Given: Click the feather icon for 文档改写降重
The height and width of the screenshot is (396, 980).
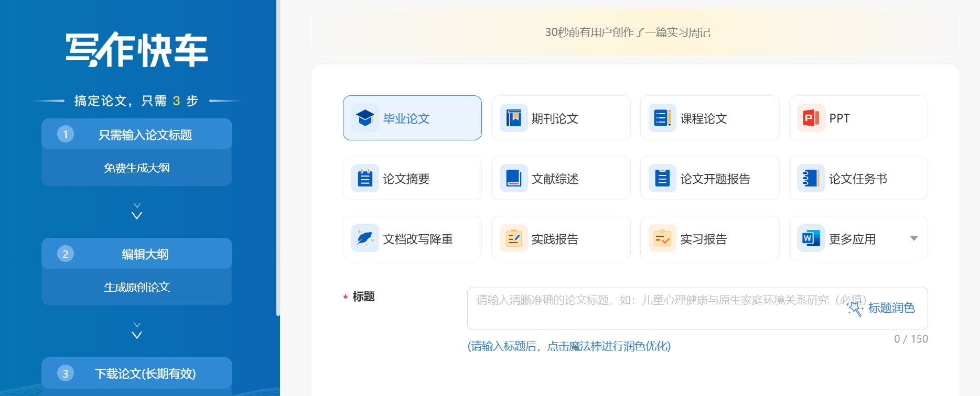Looking at the screenshot, I should [365, 238].
